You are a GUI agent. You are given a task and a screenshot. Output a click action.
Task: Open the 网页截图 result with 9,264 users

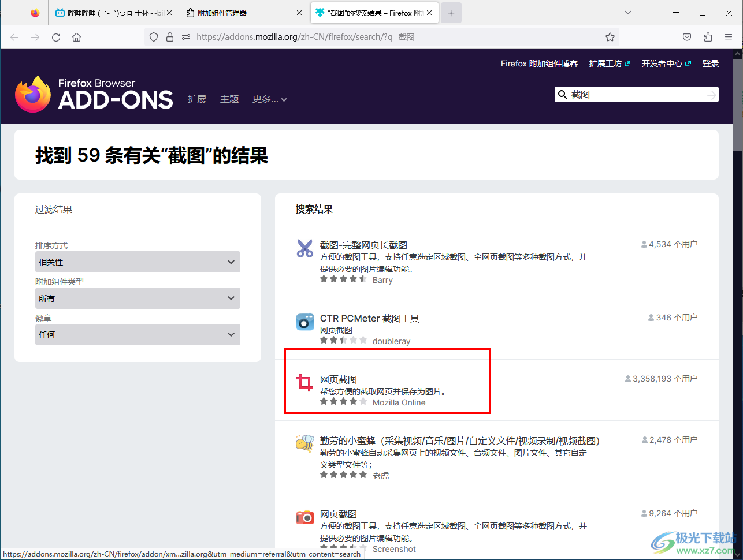pos(339,514)
